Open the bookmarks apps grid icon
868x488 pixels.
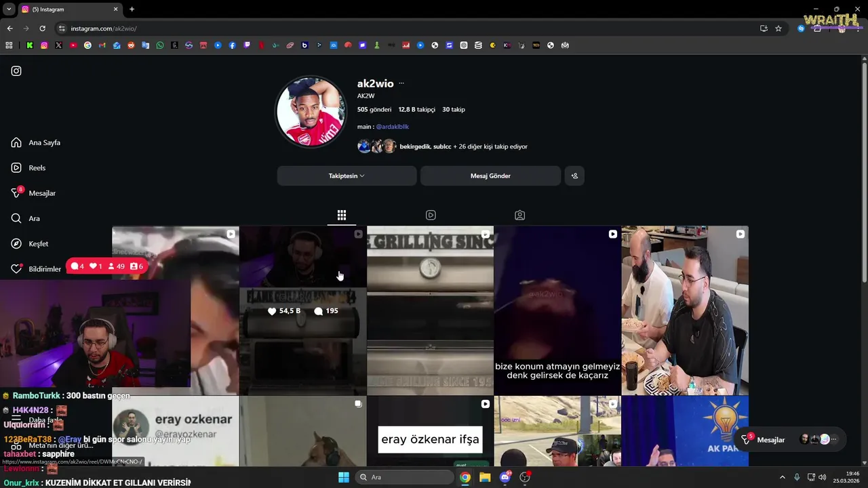(9, 45)
